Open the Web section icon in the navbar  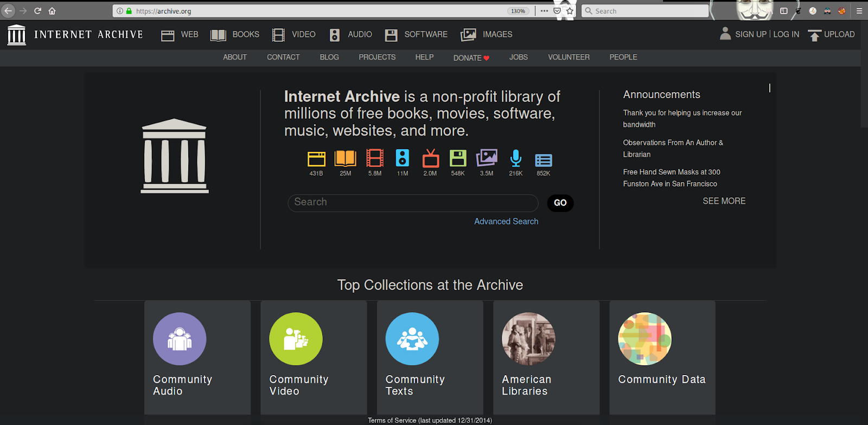(x=168, y=35)
